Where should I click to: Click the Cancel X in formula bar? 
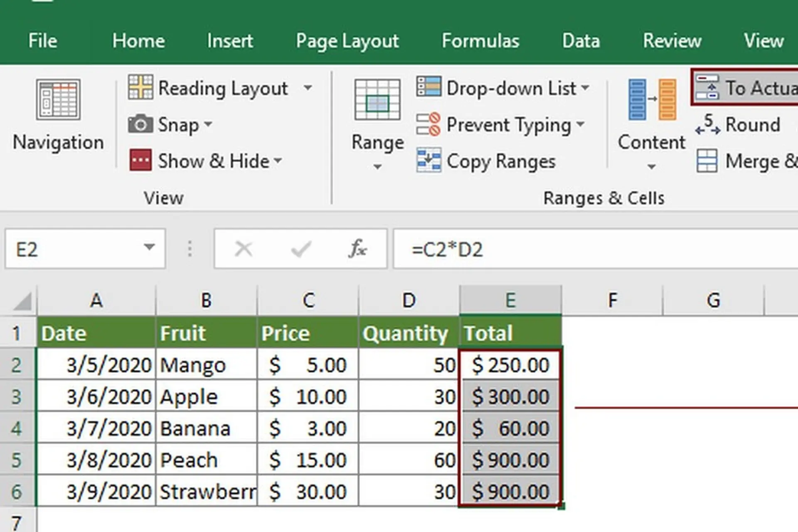pyautogui.click(x=244, y=249)
